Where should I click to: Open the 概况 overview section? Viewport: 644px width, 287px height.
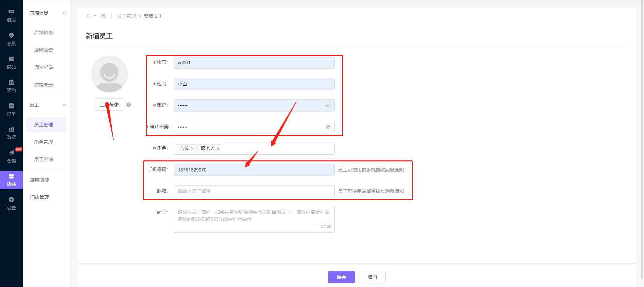(11, 16)
